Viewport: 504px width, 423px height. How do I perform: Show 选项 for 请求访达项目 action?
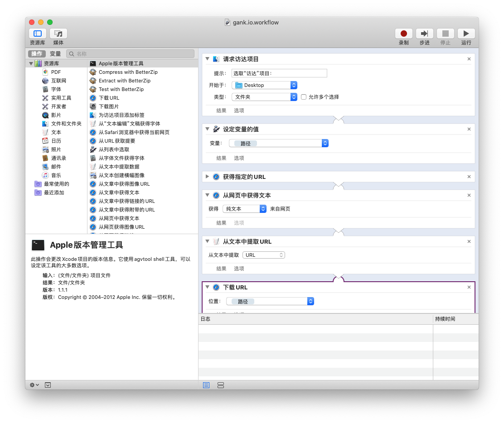pos(239,111)
